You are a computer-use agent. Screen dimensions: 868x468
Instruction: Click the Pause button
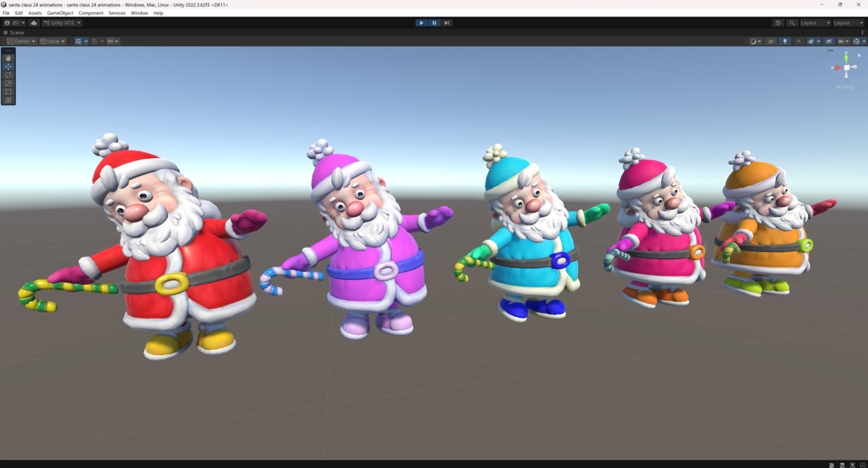coord(435,22)
